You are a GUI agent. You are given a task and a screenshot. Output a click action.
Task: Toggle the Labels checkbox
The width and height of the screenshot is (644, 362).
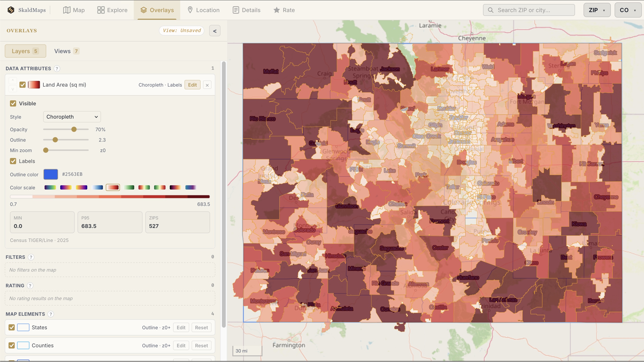click(x=13, y=161)
